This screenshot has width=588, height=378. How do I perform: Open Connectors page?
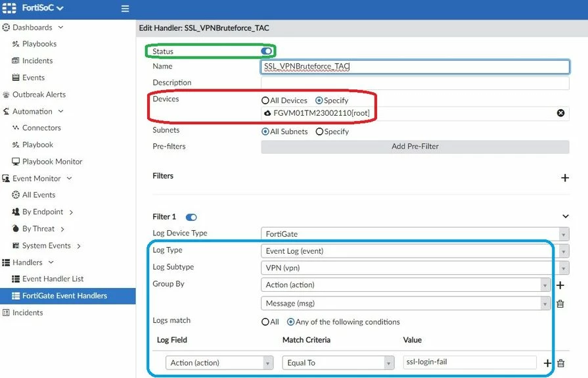41,128
